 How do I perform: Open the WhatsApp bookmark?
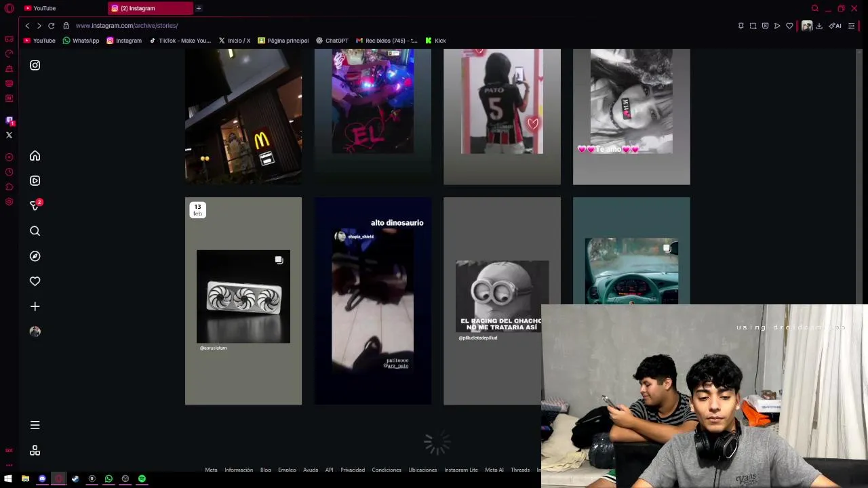[x=81, y=41]
